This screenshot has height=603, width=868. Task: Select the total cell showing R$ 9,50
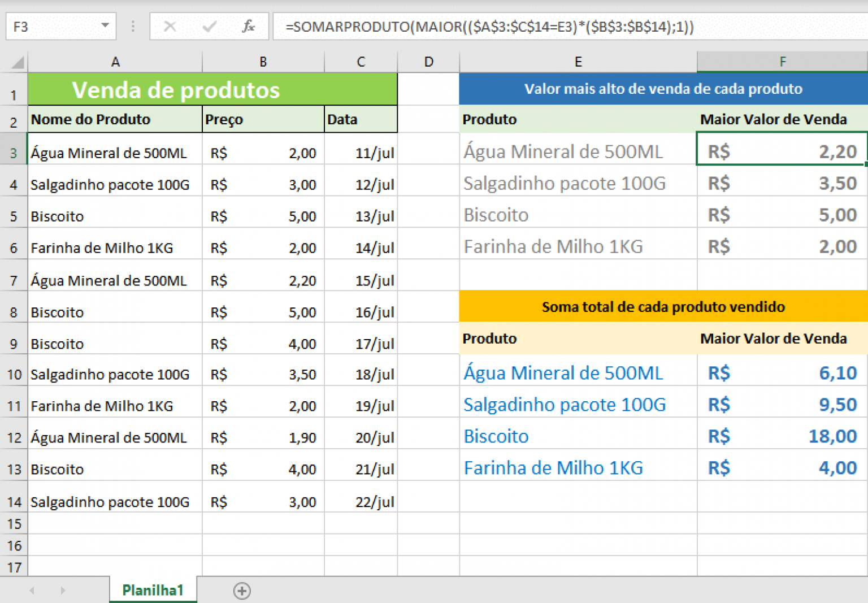tap(782, 402)
